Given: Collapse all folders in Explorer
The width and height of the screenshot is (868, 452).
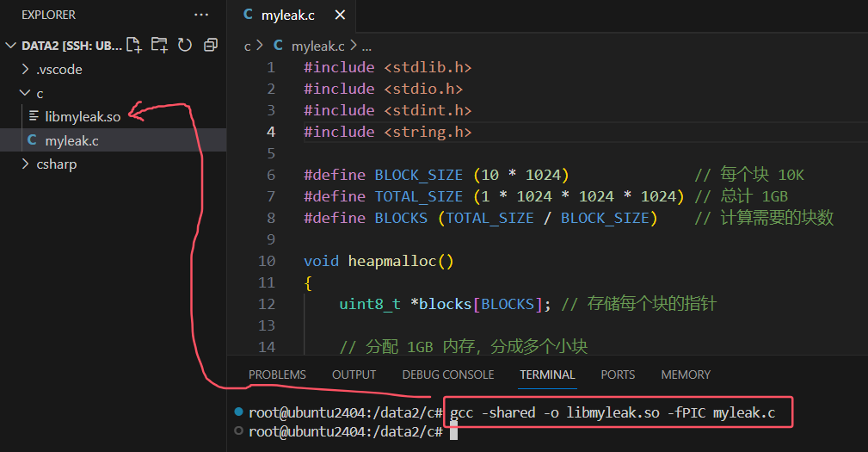Looking at the screenshot, I should tap(210, 45).
